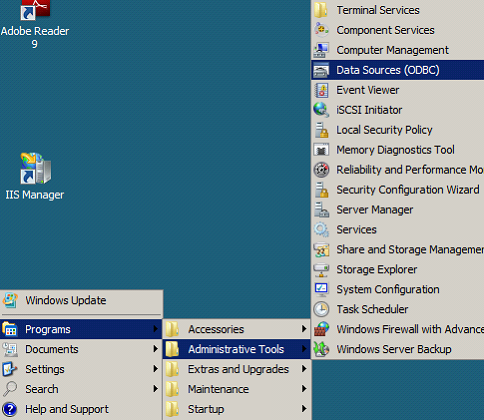Click the Server Manager icon
Screen dimensions: 484x420
321,210
